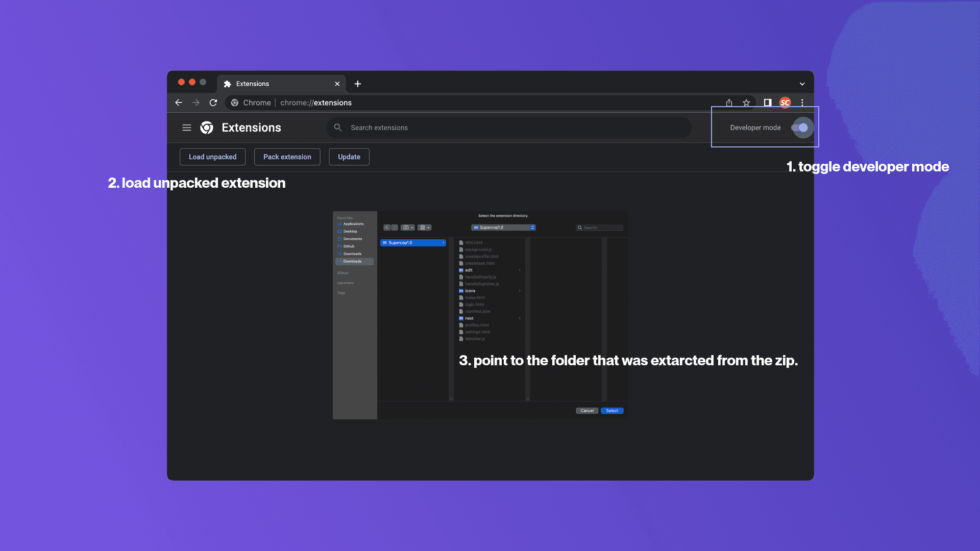The width and height of the screenshot is (980, 551).
Task: Expand the icons folder
Action: (470, 291)
